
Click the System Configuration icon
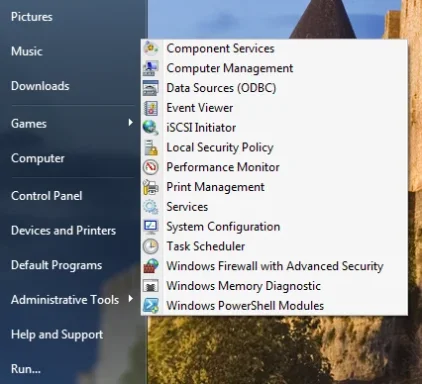tap(151, 227)
